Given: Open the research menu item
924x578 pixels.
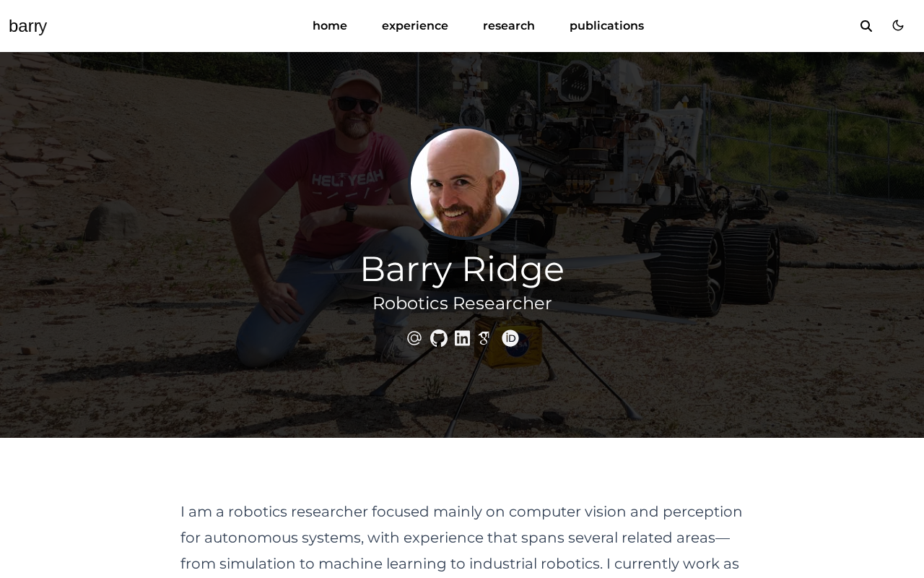Looking at the screenshot, I should point(509,26).
